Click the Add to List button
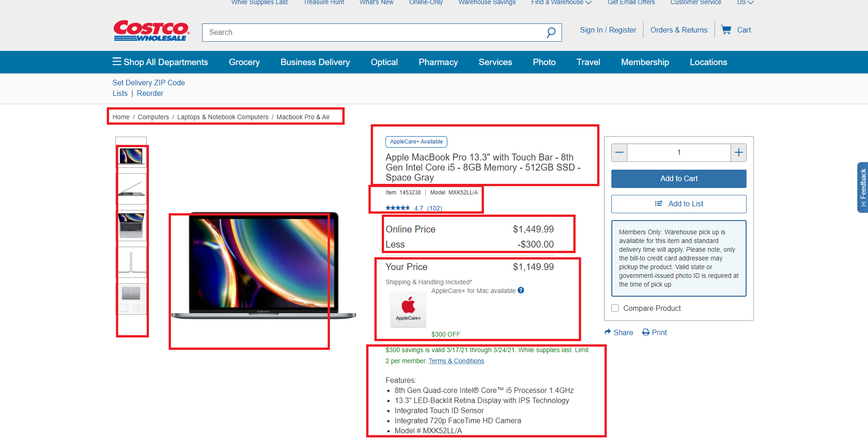This screenshot has height=442, width=868. [679, 204]
